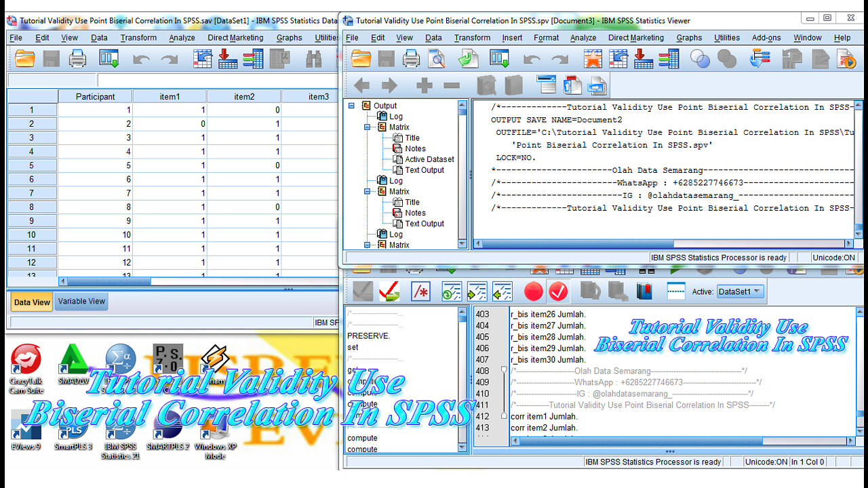The height and width of the screenshot is (488, 868).
Task: Open Active DataSet1 dropdown
Action: point(741,291)
